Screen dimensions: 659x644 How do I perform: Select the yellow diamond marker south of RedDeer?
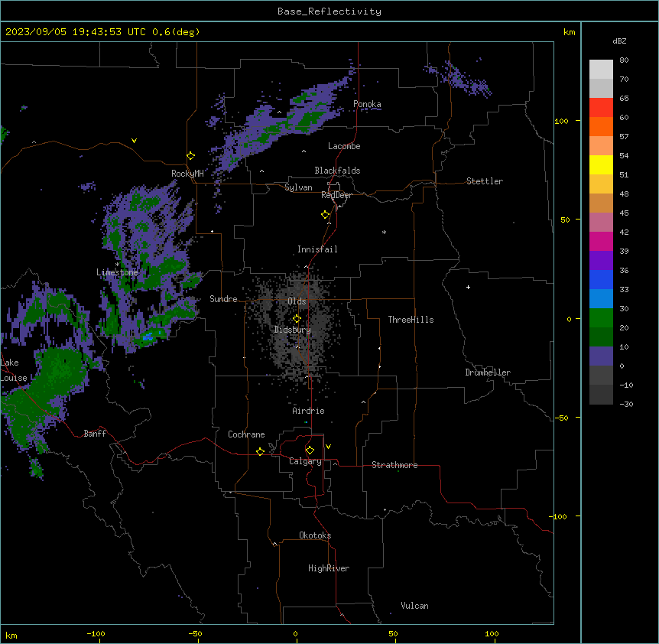[326, 215]
